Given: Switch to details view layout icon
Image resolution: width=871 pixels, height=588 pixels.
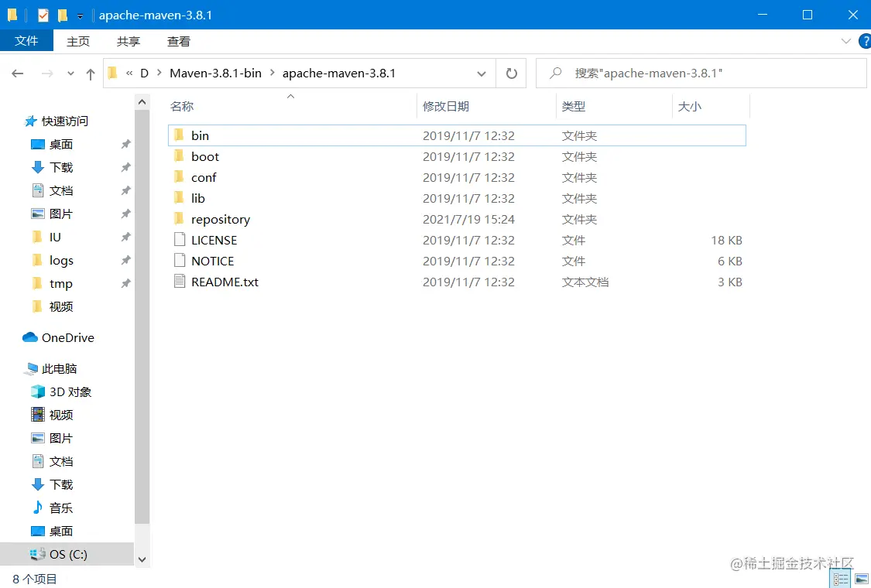Looking at the screenshot, I should click(x=841, y=579).
